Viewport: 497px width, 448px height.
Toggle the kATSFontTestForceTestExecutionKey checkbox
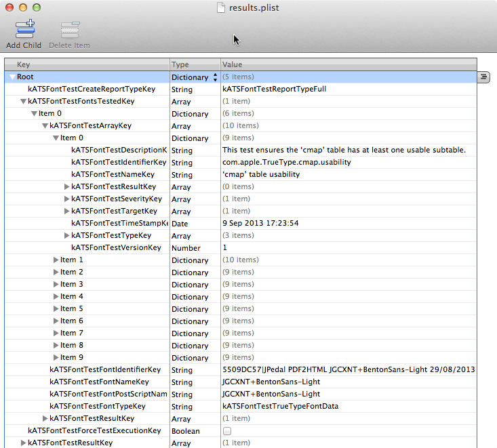click(227, 431)
